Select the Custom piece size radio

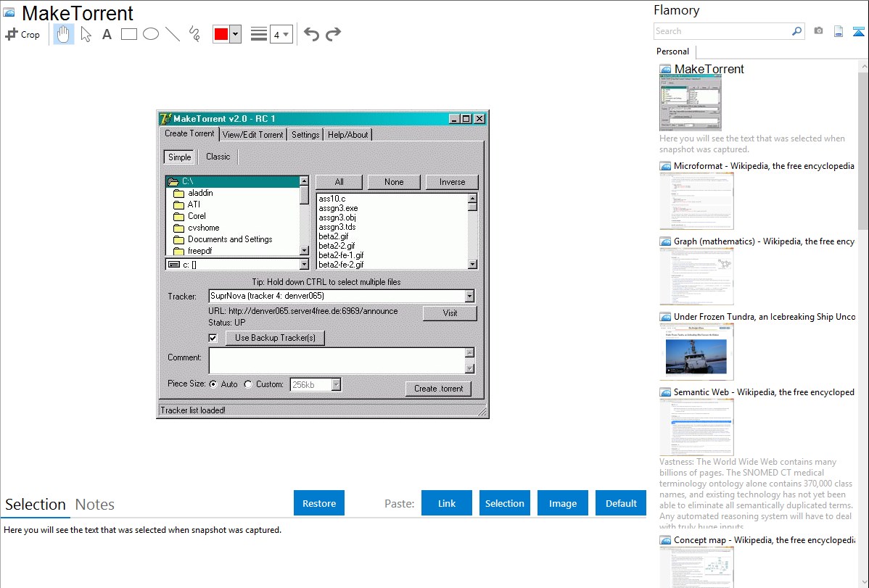(x=248, y=384)
